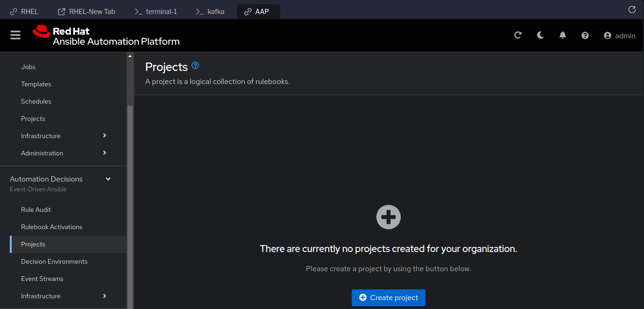Select the AAP tab
The height and width of the screenshot is (309, 644).
[258, 12]
